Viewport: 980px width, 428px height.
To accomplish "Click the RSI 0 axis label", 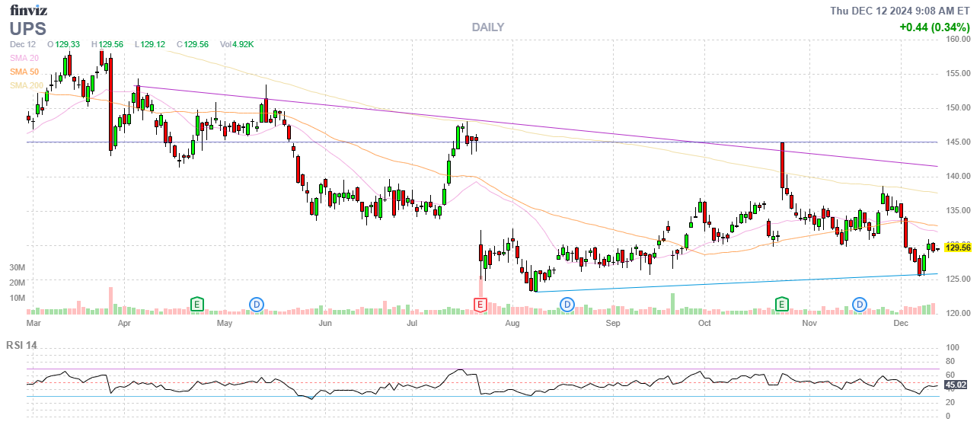I will tap(948, 416).
